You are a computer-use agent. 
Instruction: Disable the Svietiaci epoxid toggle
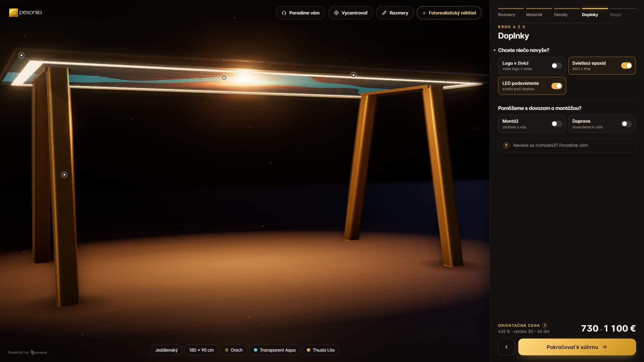(627, 66)
